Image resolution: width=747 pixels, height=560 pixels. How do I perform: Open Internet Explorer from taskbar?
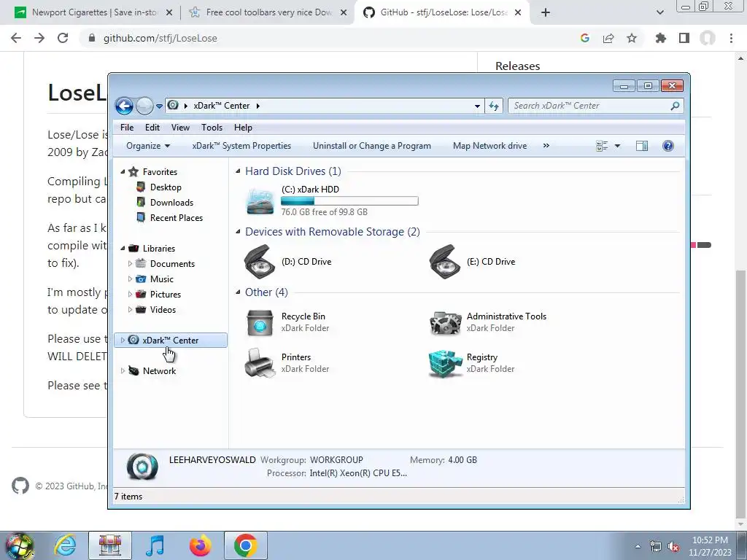[x=65, y=545]
